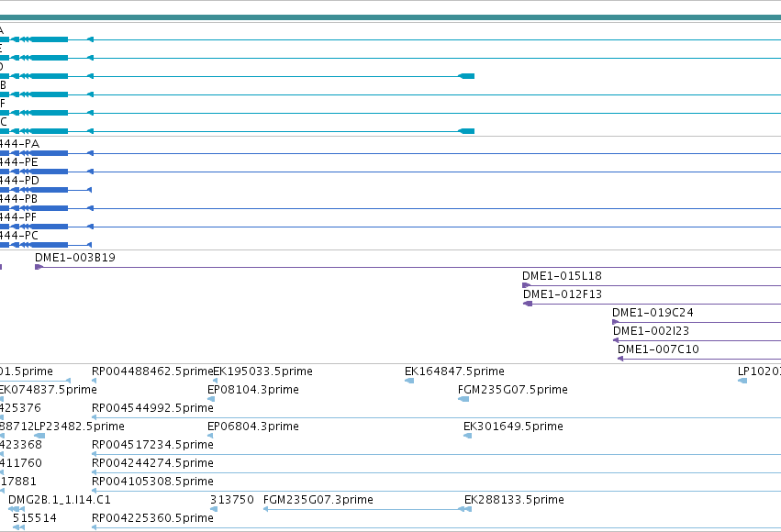The image size is (781, 532).
Task: Click the EK164847.5prime EST label
Action: [454, 371]
